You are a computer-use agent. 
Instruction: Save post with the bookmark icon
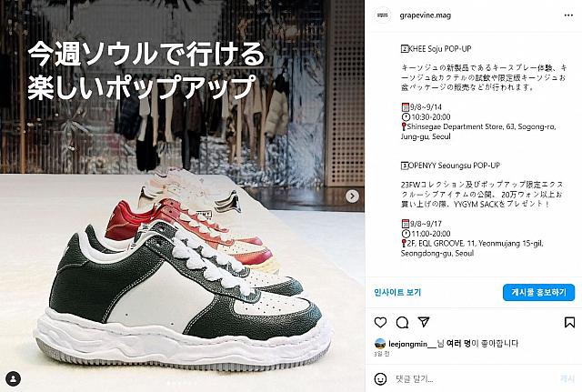click(569, 322)
